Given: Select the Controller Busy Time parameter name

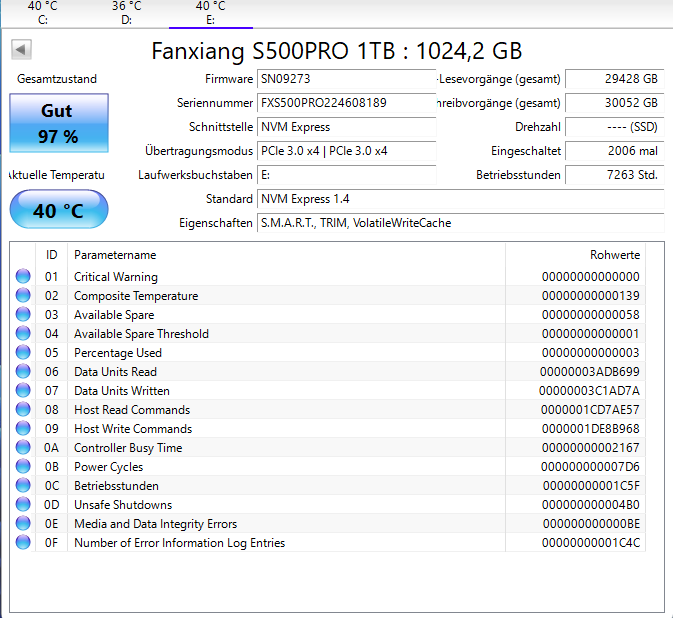Looking at the screenshot, I should tap(128, 448).
